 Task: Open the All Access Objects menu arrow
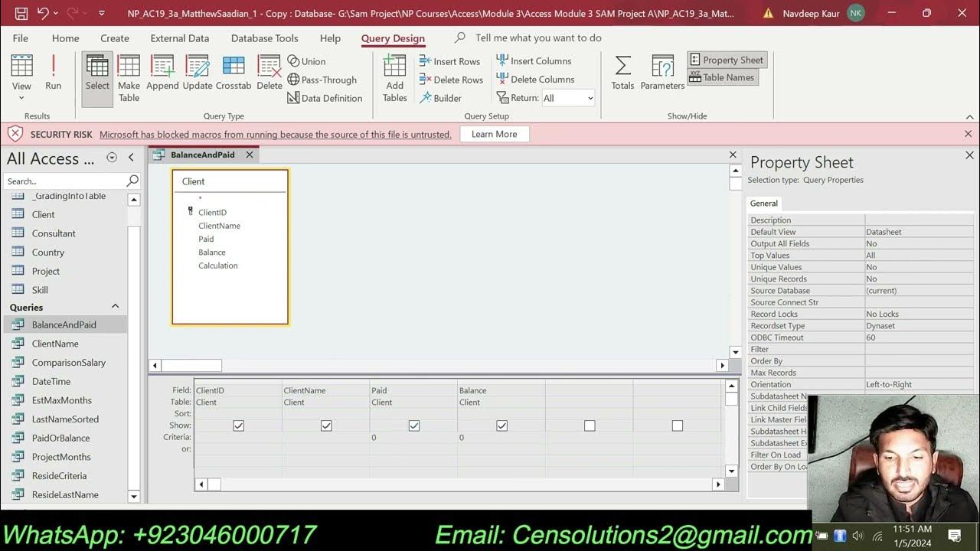point(112,158)
